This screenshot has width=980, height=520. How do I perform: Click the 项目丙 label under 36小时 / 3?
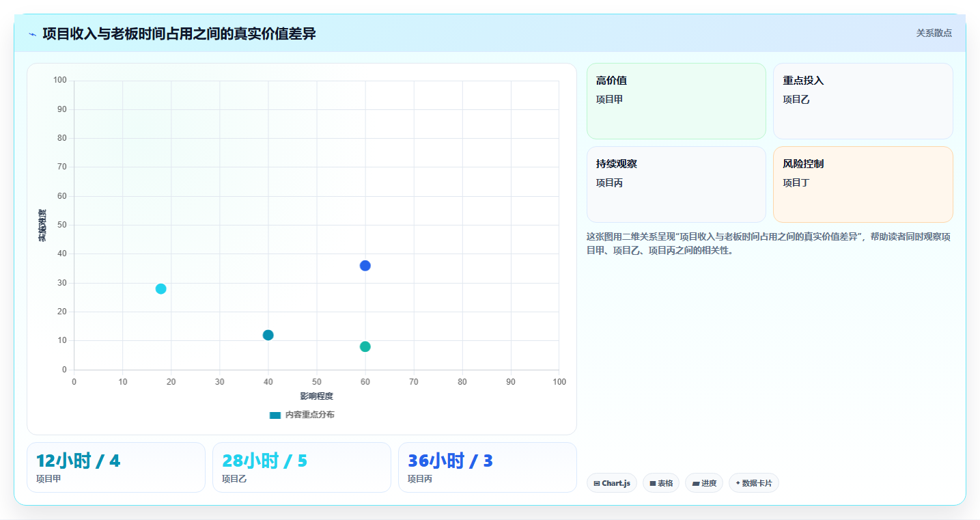click(x=420, y=479)
